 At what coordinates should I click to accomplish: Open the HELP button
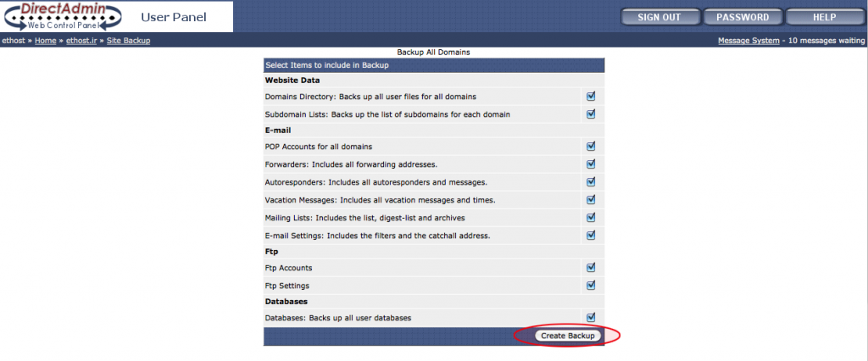click(x=824, y=17)
